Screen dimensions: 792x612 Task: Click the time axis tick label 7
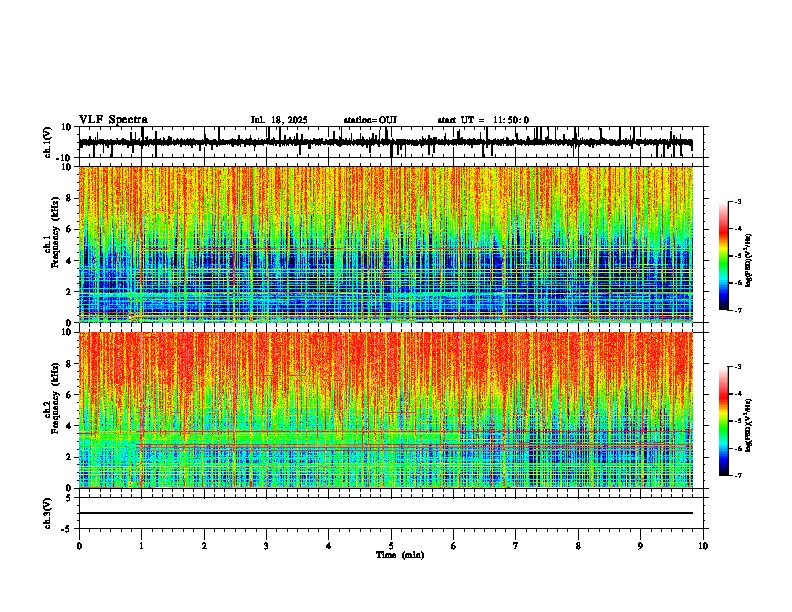516,546
